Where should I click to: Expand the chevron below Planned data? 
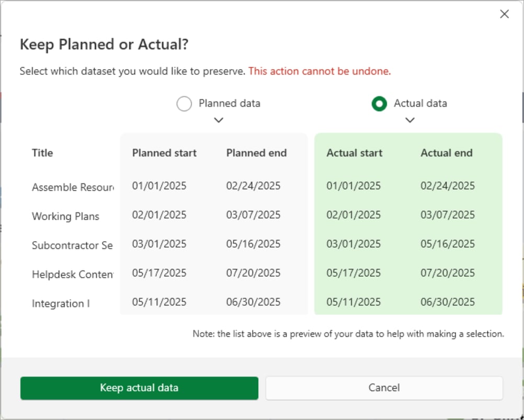coord(219,120)
